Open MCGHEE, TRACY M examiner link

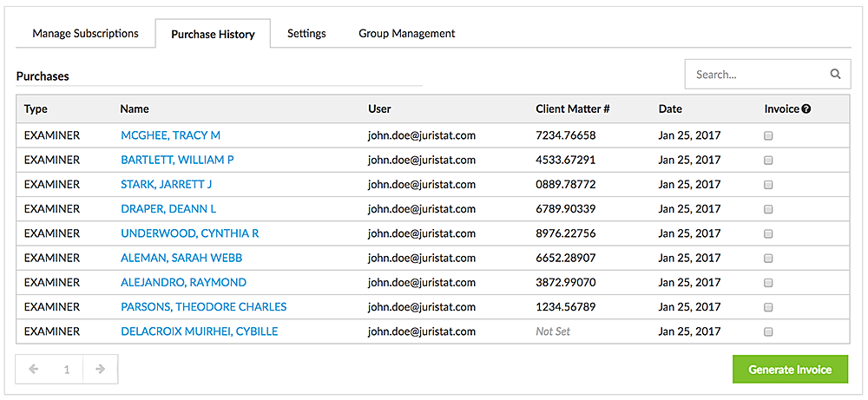pyautogui.click(x=170, y=135)
